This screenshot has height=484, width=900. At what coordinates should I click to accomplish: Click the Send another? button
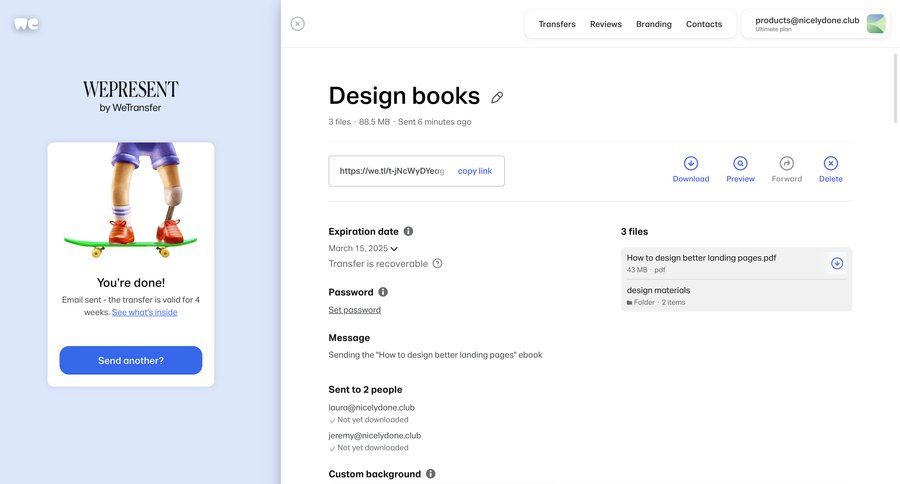[x=131, y=361]
